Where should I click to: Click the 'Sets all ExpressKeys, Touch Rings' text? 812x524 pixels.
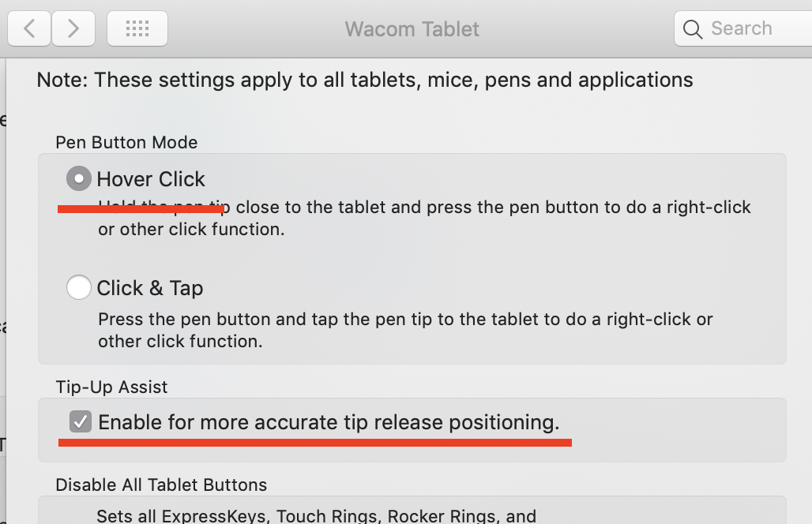tap(317, 516)
